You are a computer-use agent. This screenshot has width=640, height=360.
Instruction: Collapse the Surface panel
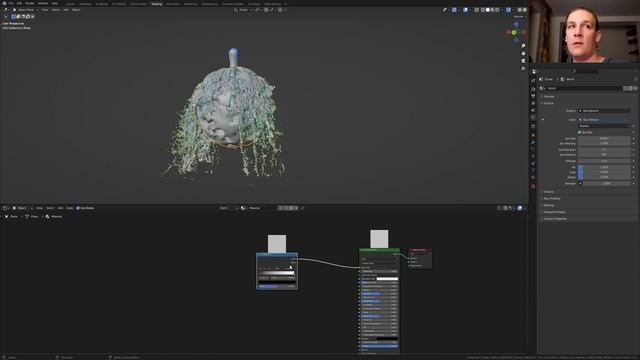coord(548,103)
